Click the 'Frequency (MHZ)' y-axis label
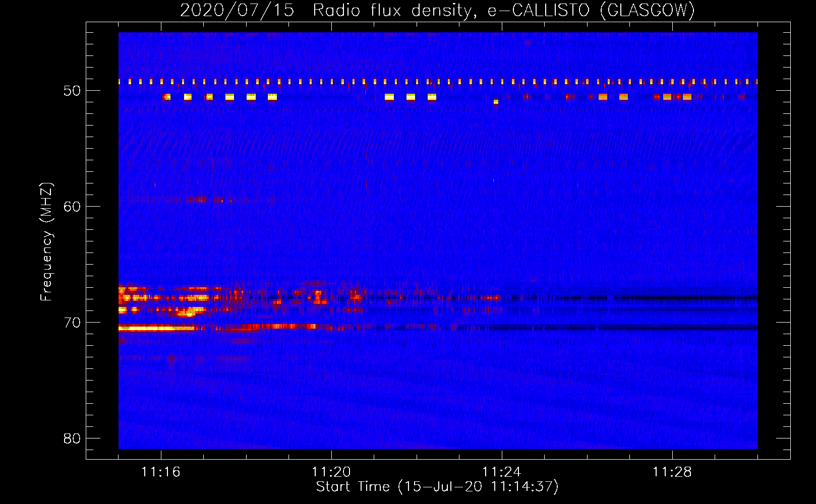 46,242
